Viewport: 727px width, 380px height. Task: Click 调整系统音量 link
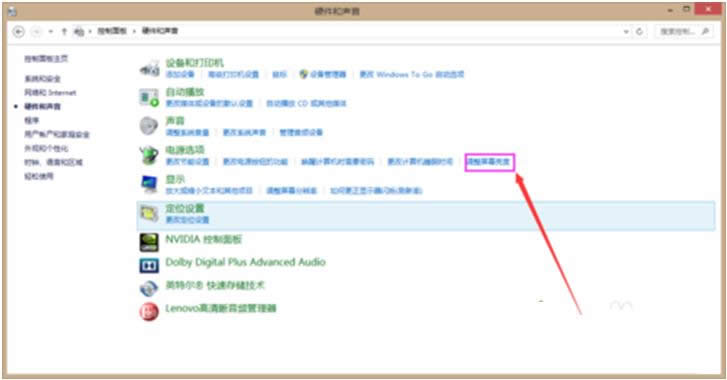pyautogui.click(x=187, y=133)
